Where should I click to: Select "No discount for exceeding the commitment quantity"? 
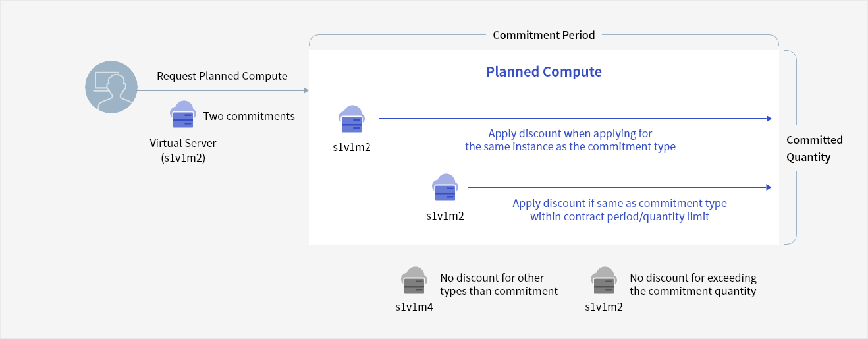(x=693, y=284)
